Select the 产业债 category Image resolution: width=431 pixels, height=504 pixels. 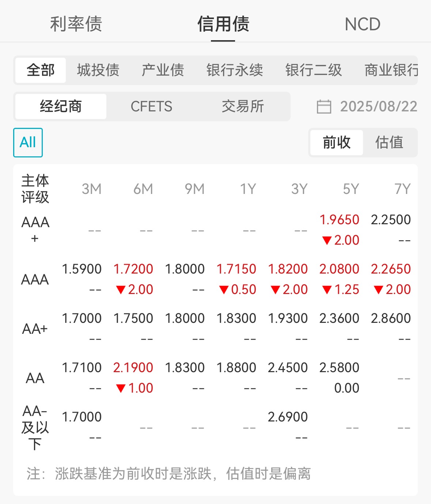163,70
